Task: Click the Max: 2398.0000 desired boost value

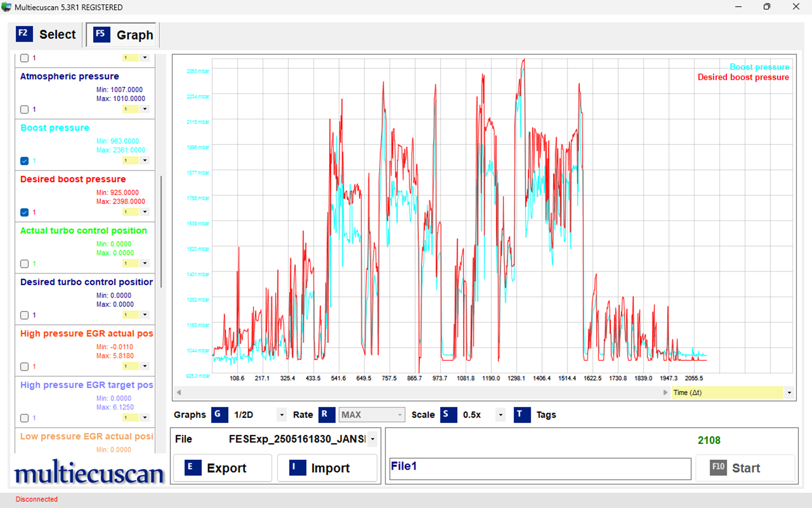Action: tap(121, 202)
